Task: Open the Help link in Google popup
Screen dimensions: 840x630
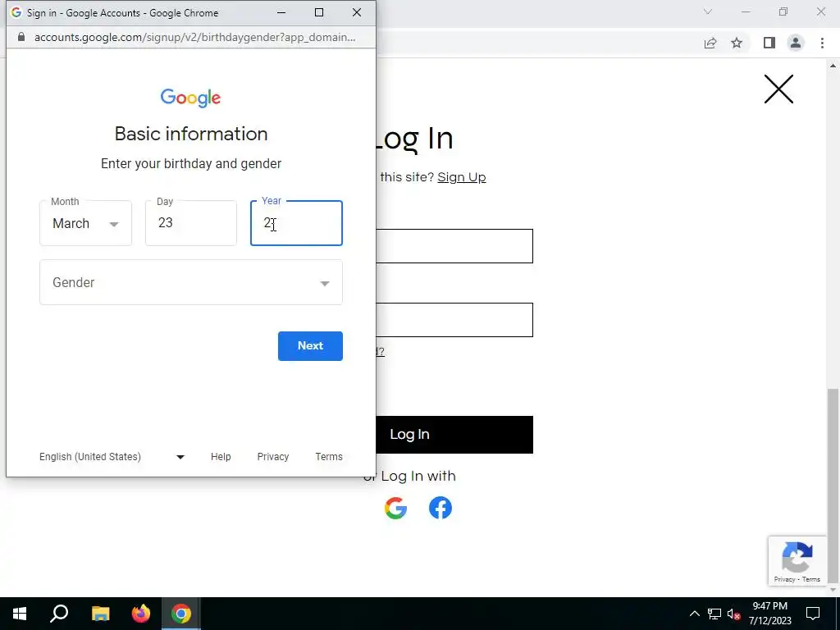Action: tap(221, 457)
